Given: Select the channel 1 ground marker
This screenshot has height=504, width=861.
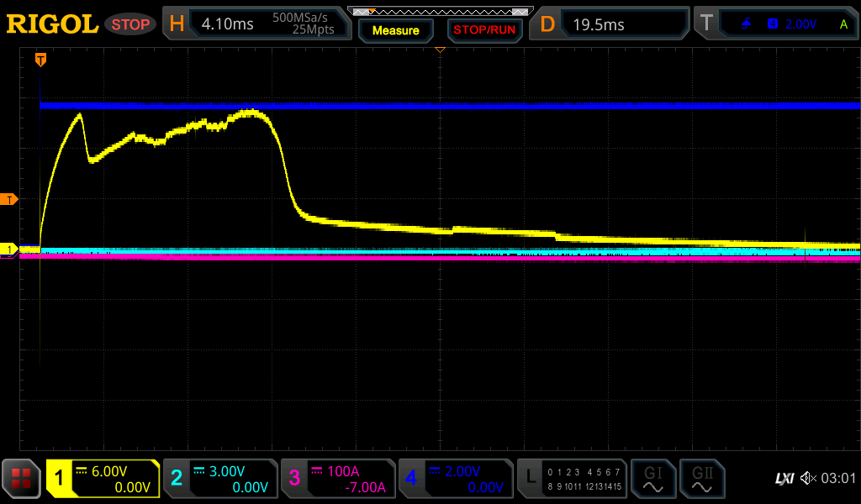Looking at the screenshot, I should click(x=9, y=249).
